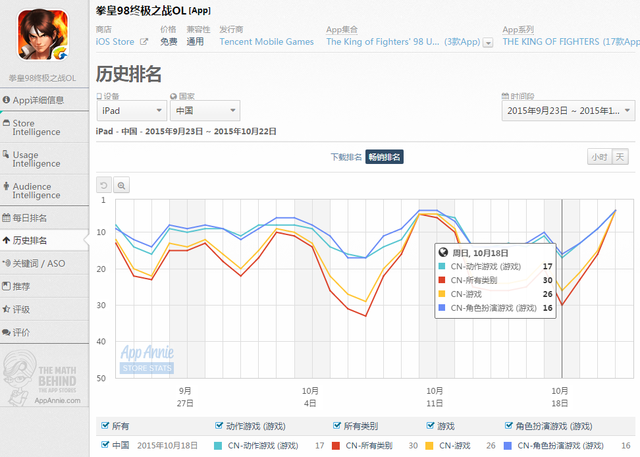This screenshot has width=640, height=457.
Task: Click the 10月 4日 axis date label
Action: [310, 397]
